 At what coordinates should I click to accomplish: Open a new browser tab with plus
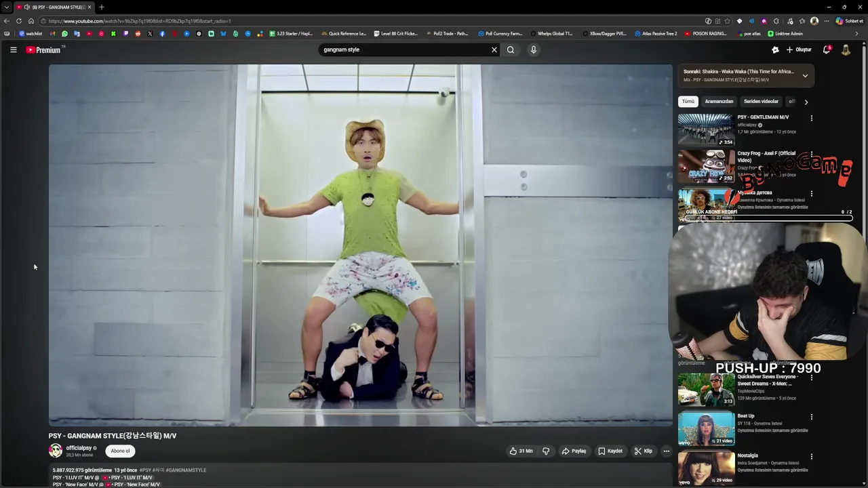101,7
